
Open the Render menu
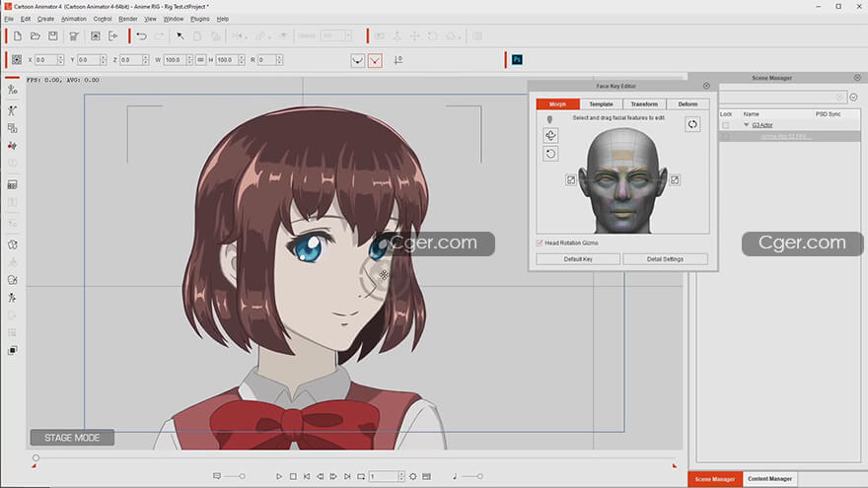tap(128, 19)
